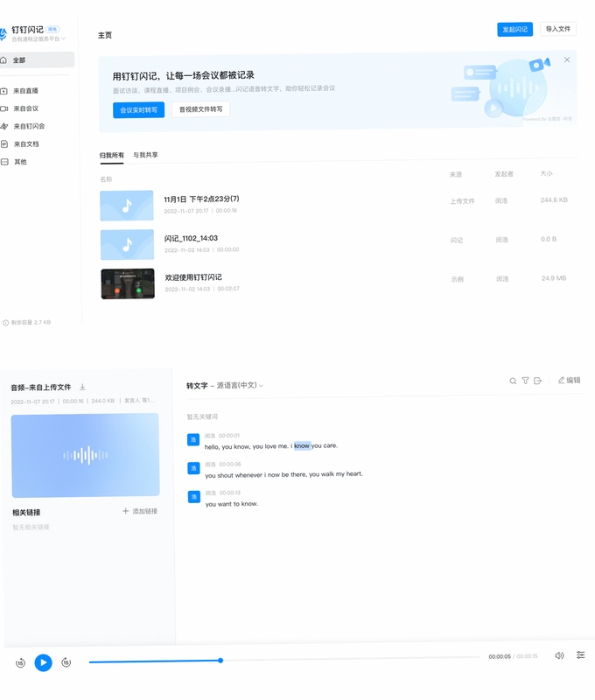Open 来自直播 in the sidebar

pos(25,91)
